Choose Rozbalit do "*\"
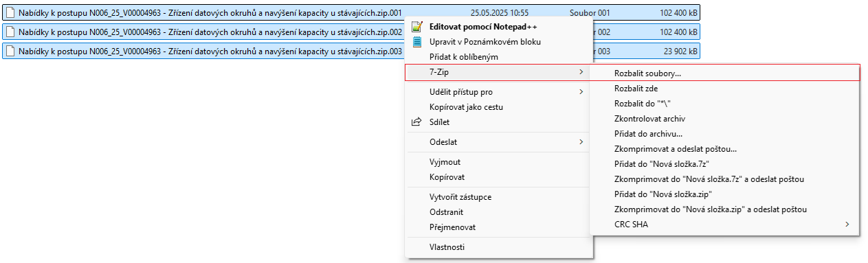This screenshot has width=868, height=263. 724,104
